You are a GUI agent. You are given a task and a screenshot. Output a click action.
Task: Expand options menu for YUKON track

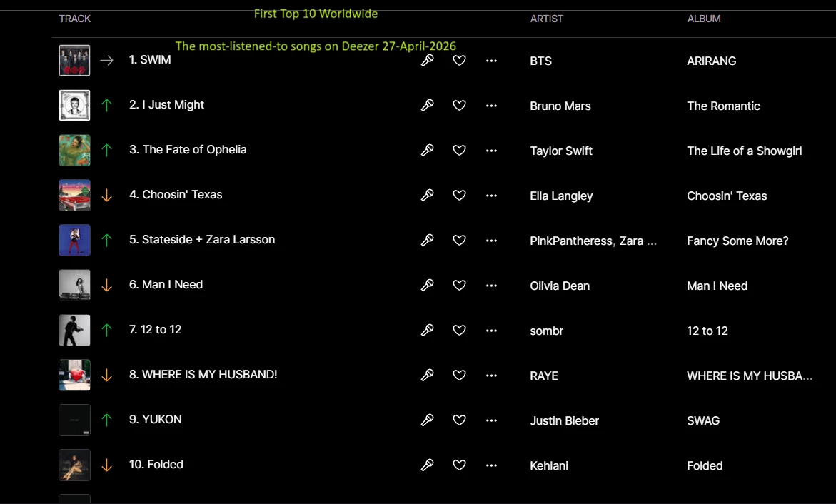[491, 420]
